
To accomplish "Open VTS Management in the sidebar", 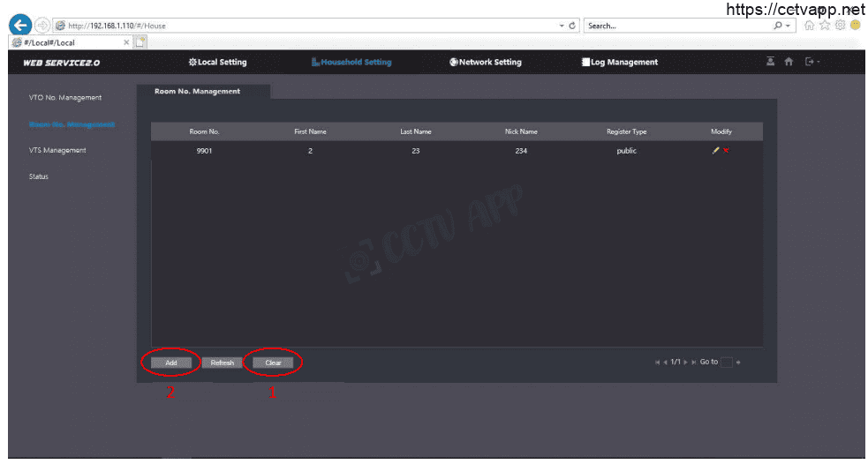I will pos(57,150).
